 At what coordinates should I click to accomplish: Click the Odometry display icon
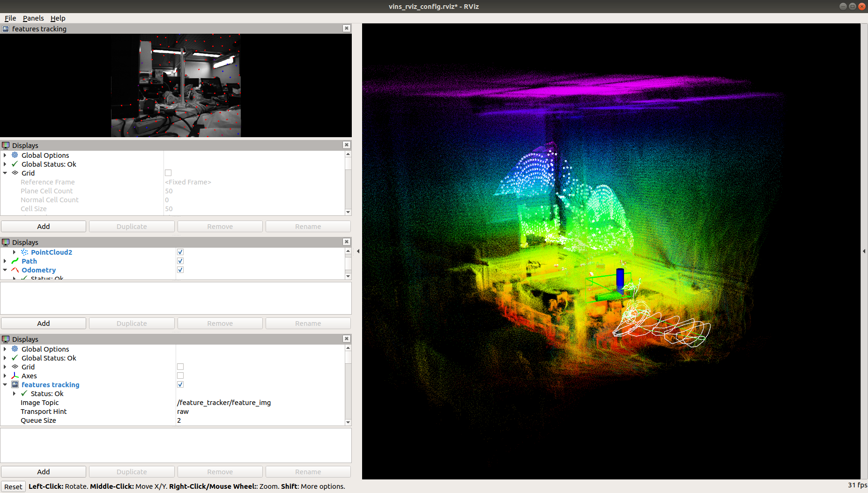pos(15,270)
